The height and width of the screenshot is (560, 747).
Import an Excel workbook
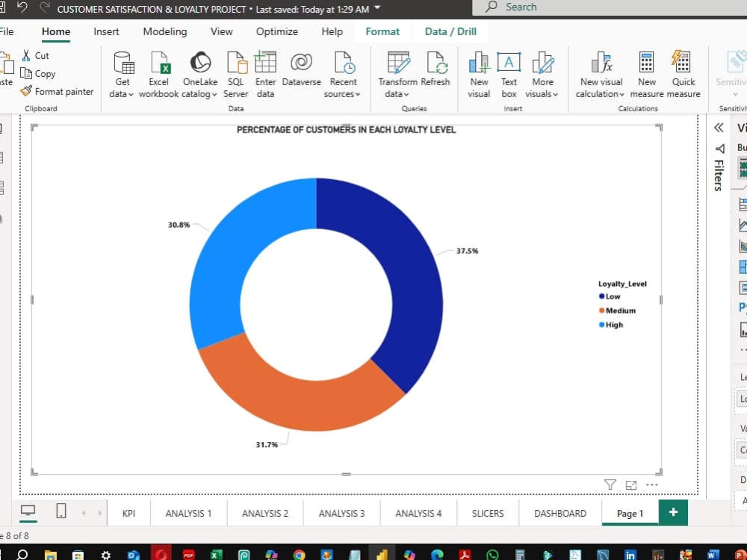(158, 75)
